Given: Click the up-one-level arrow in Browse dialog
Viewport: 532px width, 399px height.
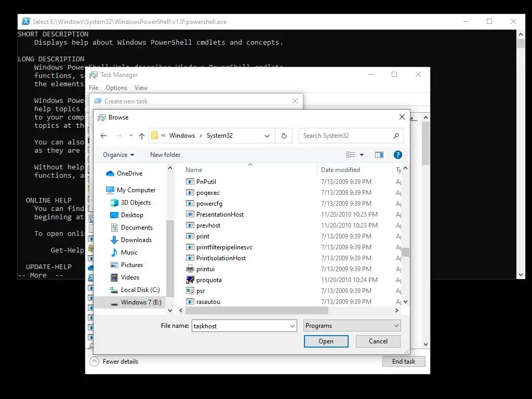Looking at the screenshot, I should pos(142,136).
